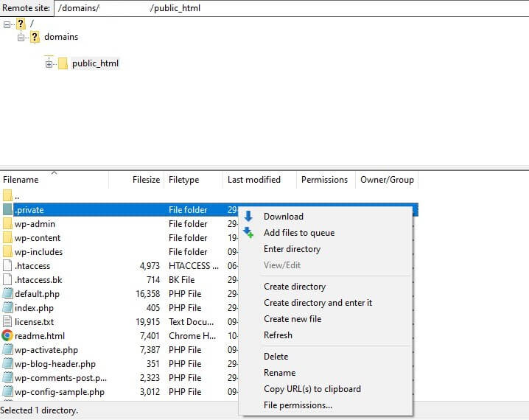Image resolution: width=529 pixels, height=420 pixels.
Task: Open File permissions... dialog entry
Action: tap(298, 405)
